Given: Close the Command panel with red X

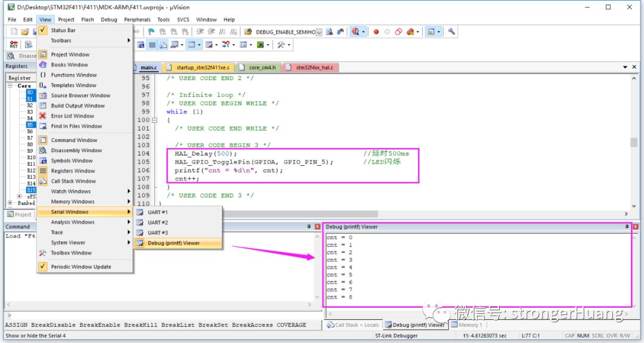Looking at the screenshot, I should 317,227.
